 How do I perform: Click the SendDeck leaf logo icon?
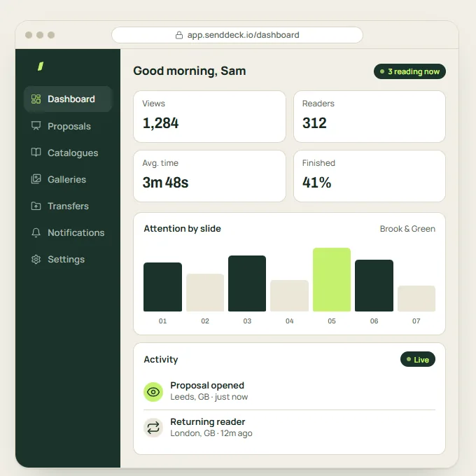41,66
